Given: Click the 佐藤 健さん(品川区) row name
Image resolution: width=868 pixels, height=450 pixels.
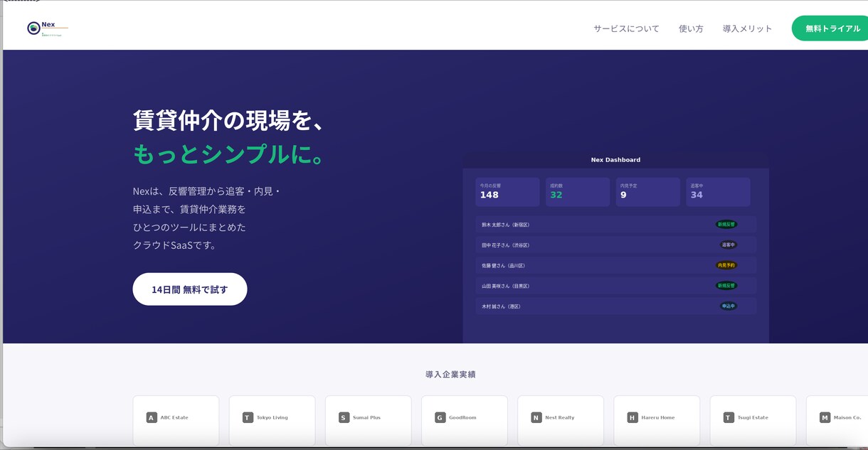Looking at the screenshot, I should point(503,266).
